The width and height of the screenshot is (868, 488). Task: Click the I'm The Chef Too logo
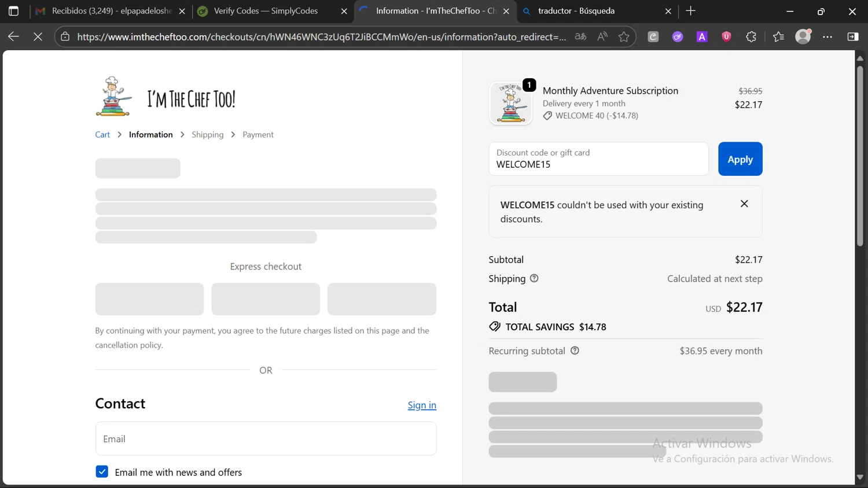(166, 97)
